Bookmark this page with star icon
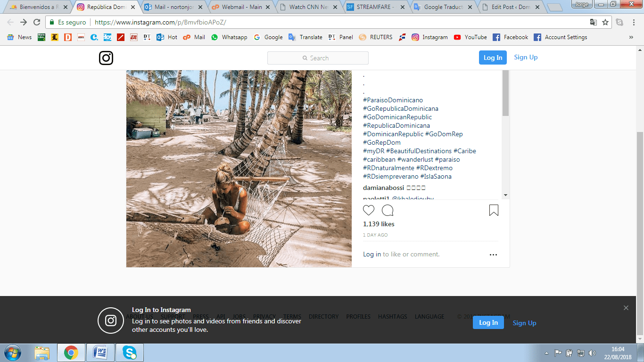Image resolution: width=644 pixels, height=362 pixels. point(605,22)
